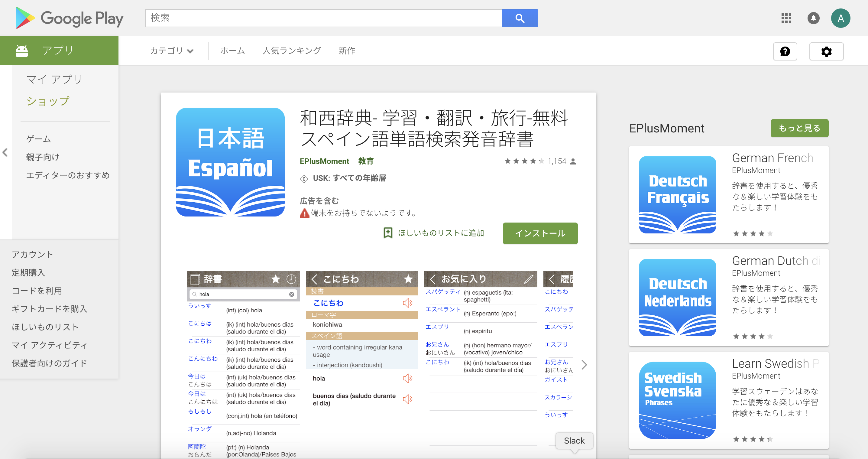
Task: Open the second screenshot titled こにちわ
Action: pos(362,365)
